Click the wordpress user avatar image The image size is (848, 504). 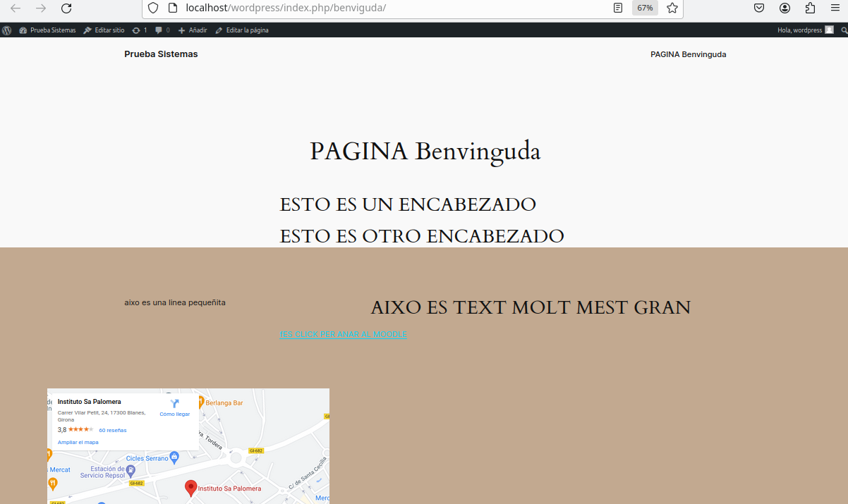(830, 30)
